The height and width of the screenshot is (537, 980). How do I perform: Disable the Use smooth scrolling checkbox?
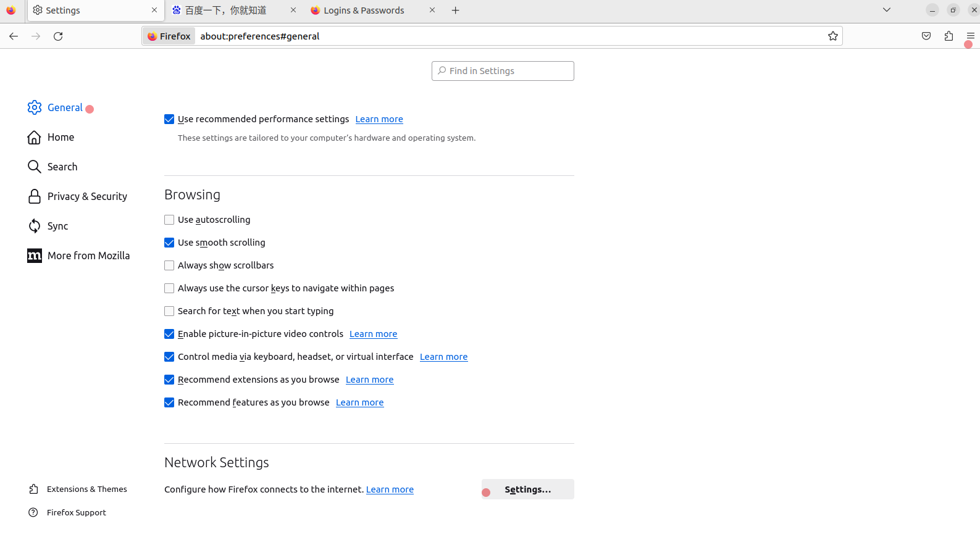[x=169, y=243]
